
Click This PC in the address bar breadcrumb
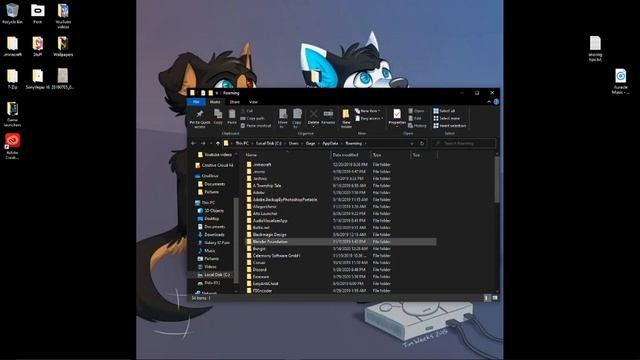click(x=242, y=143)
